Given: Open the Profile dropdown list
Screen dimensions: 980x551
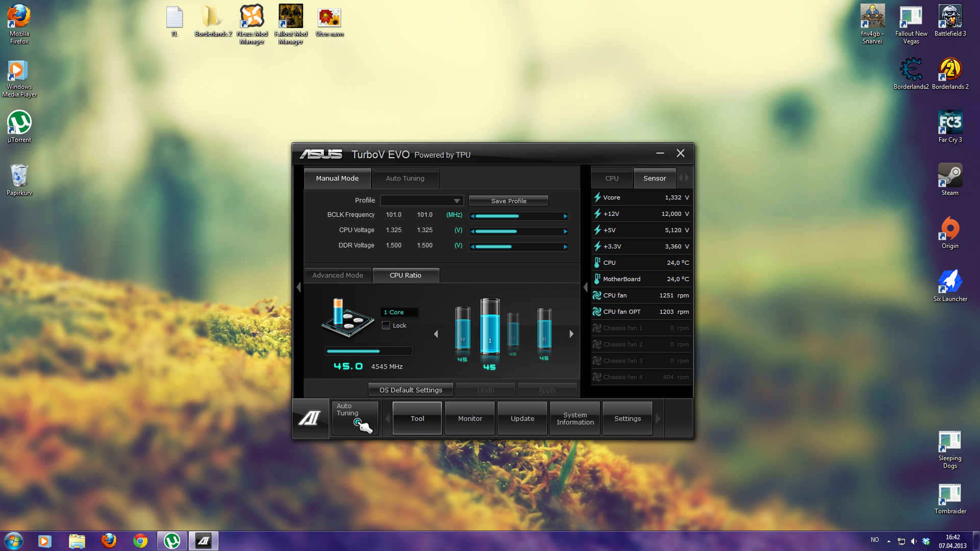Looking at the screenshot, I should [x=422, y=201].
